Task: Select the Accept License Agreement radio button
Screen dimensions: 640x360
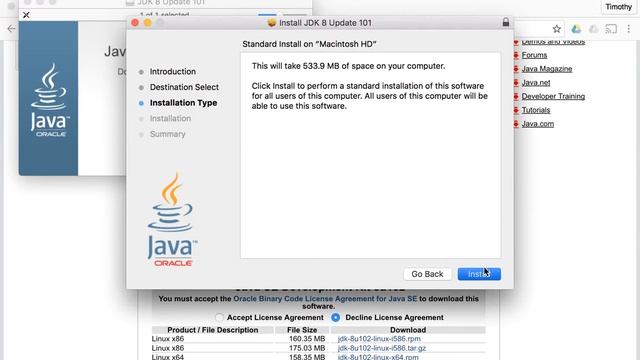Action: point(219,318)
